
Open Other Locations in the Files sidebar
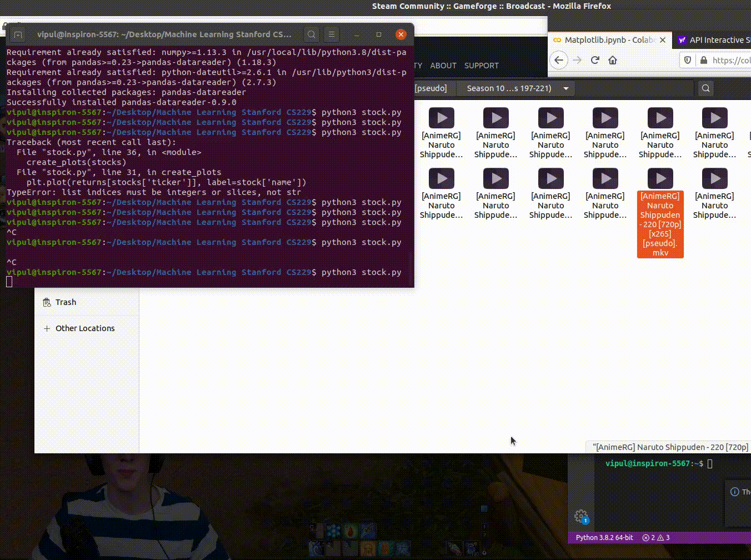[84, 328]
